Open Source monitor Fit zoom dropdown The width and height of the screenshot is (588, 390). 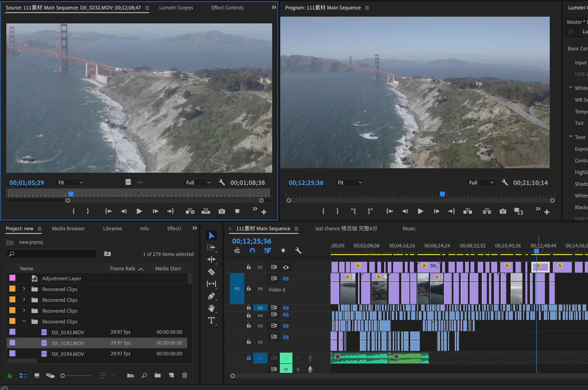pyautogui.click(x=70, y=183)
